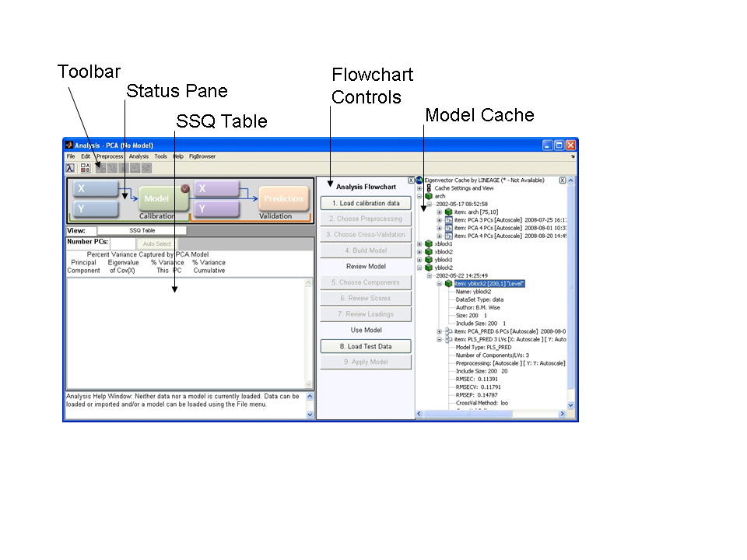Collapse the 2002-05-17 08:52:58 node

(x=430, y=205)
